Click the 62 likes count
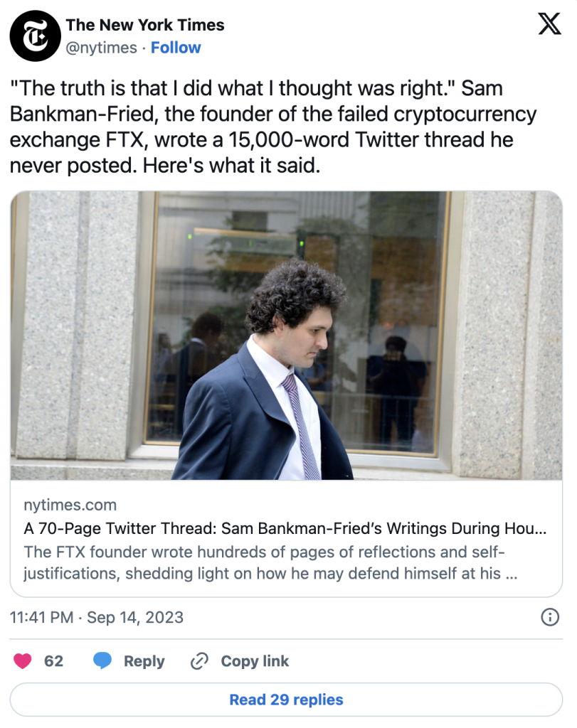The width and height of the screenshot is (577, 728). (53, 661)
